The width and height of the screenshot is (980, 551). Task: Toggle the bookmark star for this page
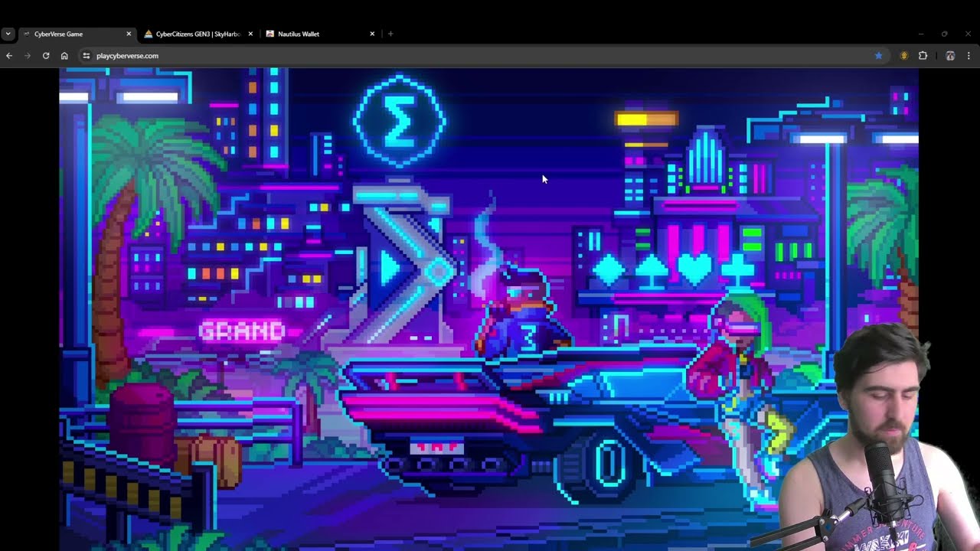pyautogui.click(x=878, y=56)
